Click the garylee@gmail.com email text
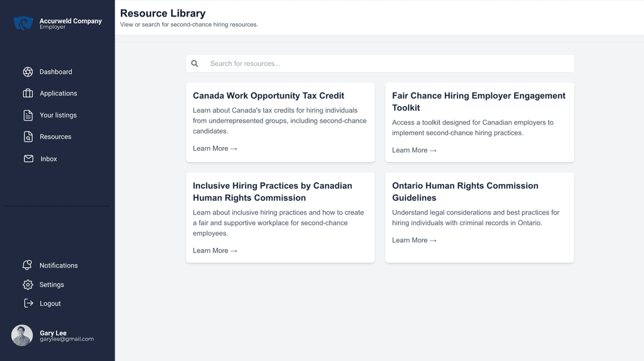Image resolution: width=644 pixels, height=361 pixels. pos(67,339)
